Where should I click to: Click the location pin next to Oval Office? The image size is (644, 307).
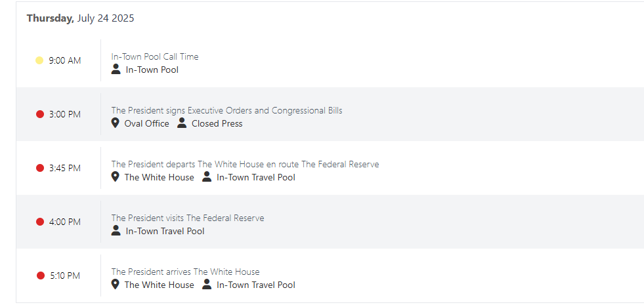point(116,123)
